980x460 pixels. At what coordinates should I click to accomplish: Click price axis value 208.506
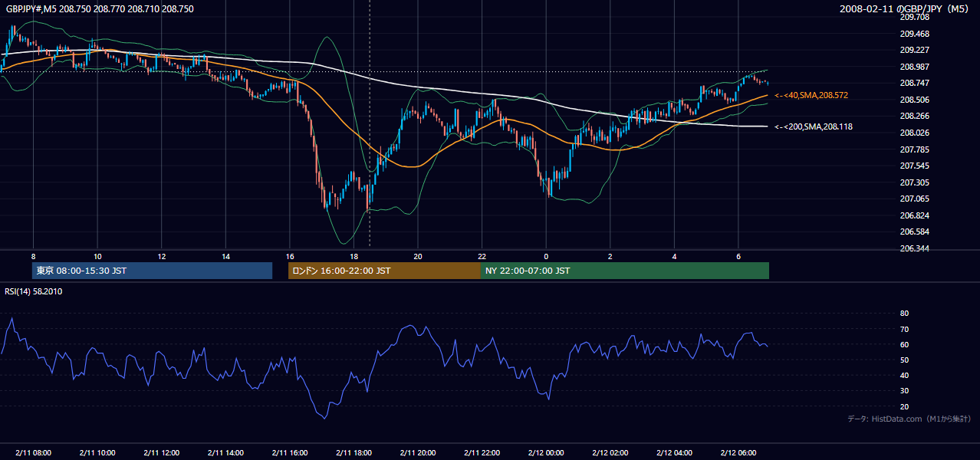(915, 100)
